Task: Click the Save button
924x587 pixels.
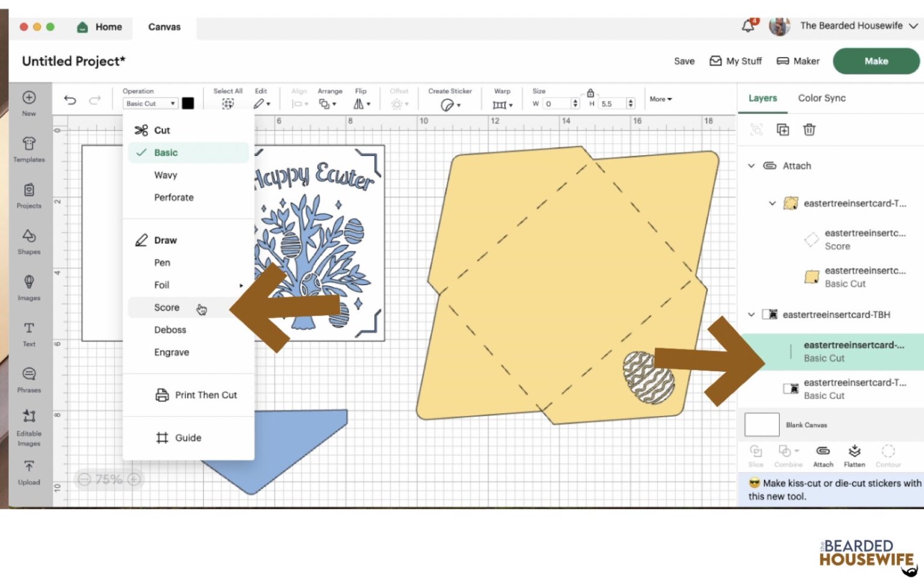Action: click(x=684, y=61)
